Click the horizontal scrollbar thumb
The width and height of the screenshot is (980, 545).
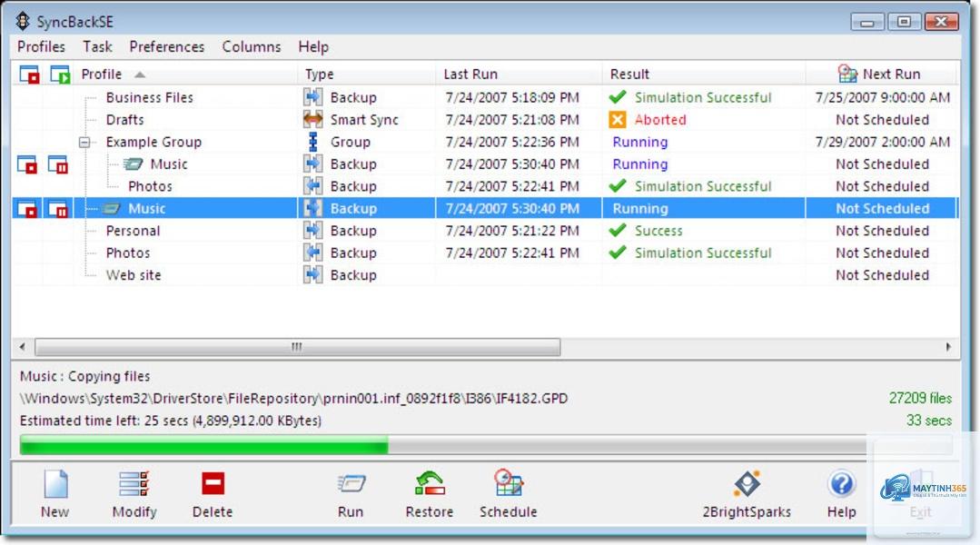(x=298, y=346)
